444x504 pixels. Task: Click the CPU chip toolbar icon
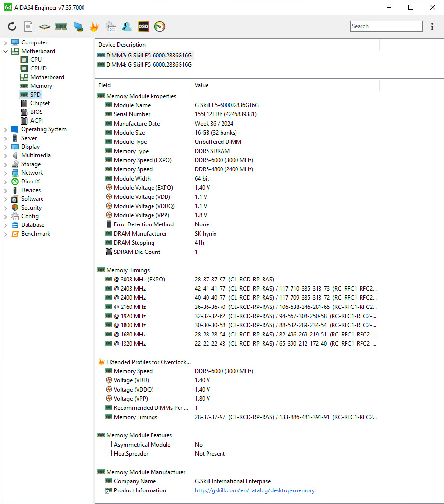pyautogui.click(x=45, y=27)
